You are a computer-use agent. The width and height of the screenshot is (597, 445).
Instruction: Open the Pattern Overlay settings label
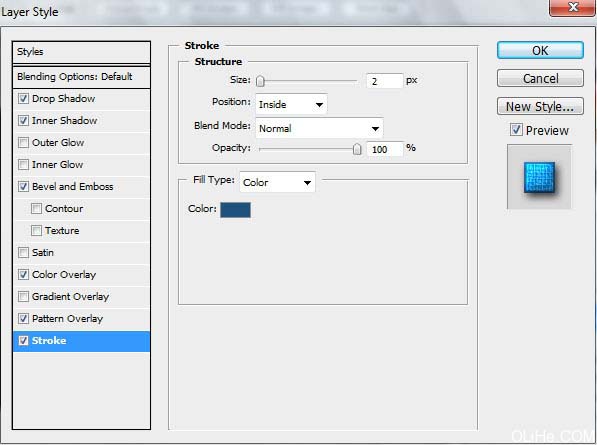[67, 319]
